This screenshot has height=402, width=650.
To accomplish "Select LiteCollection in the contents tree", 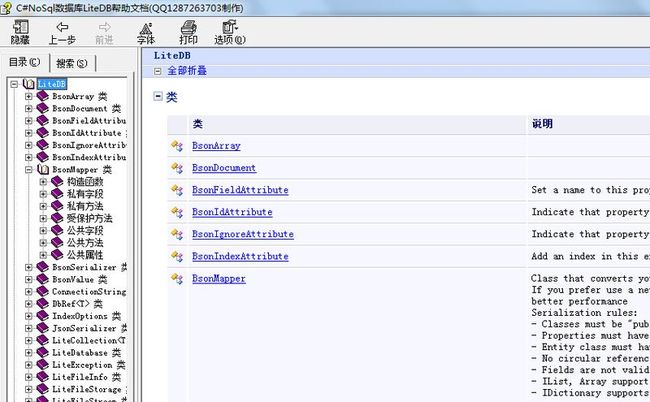I will (x=89, y=341).
